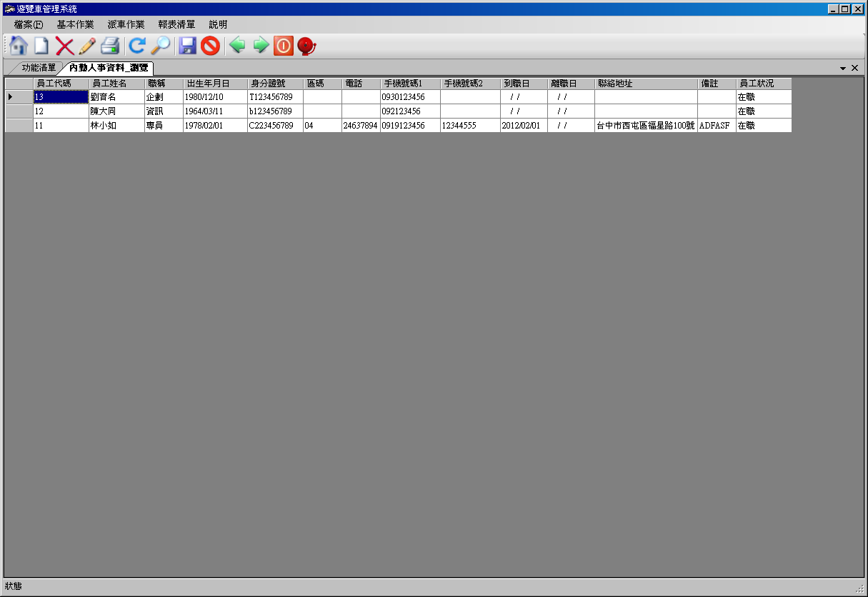Sort by 員工代碼 column header
868x597 pixels.
61,84
